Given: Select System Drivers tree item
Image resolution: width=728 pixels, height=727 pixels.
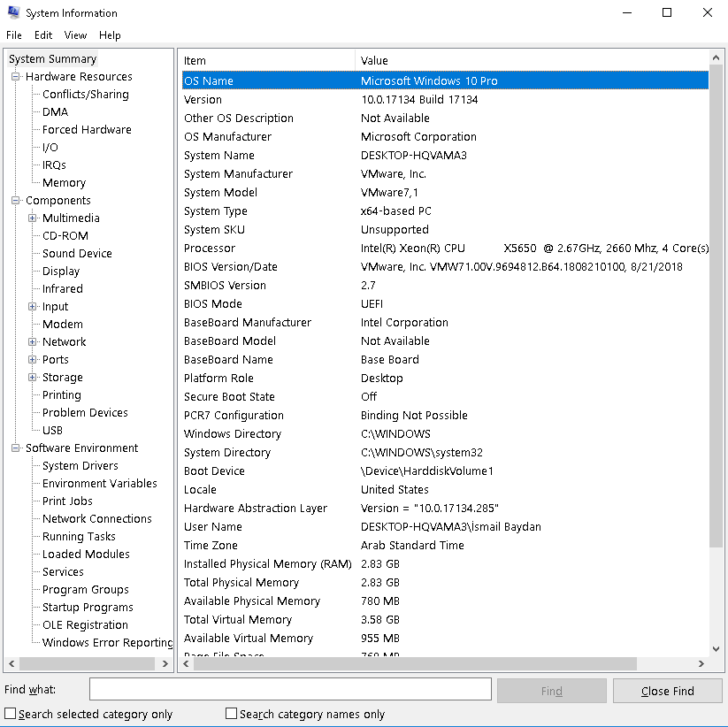Looking at the screenshot, I should click(x=80, y=465).
